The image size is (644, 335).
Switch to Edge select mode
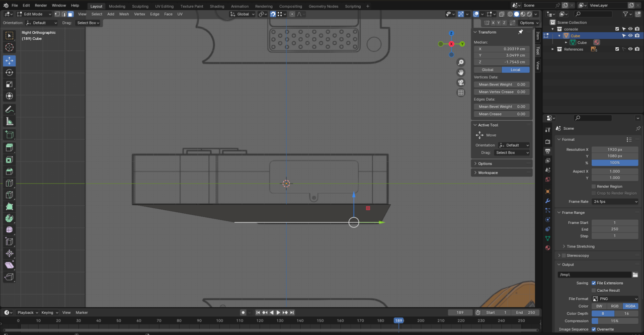click(x=63, y=14)
